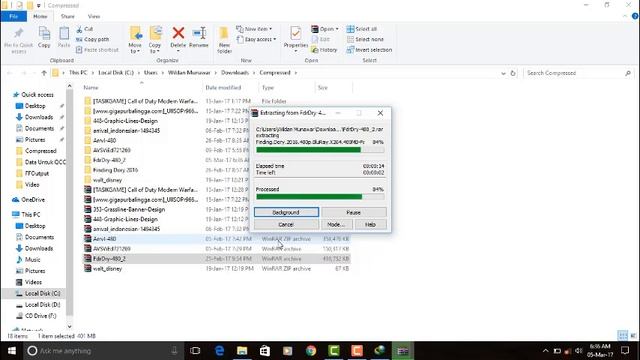Click Downloads in address breadcrumb

click(x=235, y=73)
